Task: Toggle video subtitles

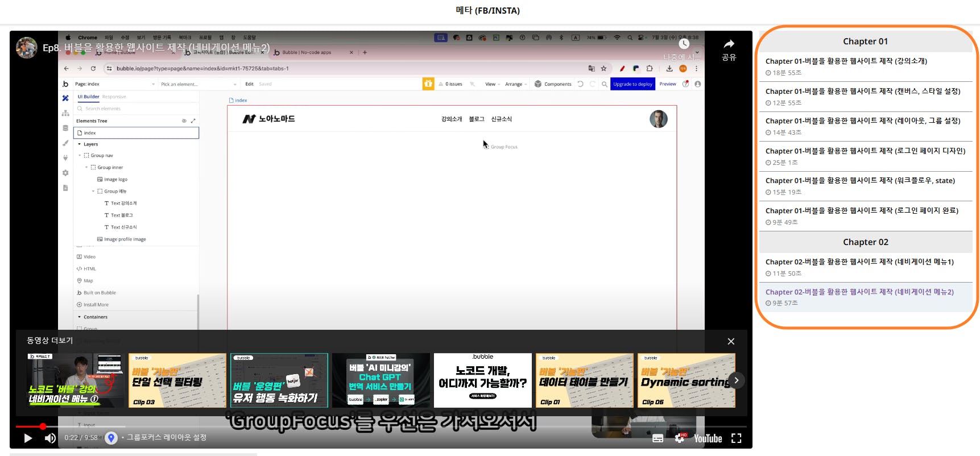Action: point(658,438)
